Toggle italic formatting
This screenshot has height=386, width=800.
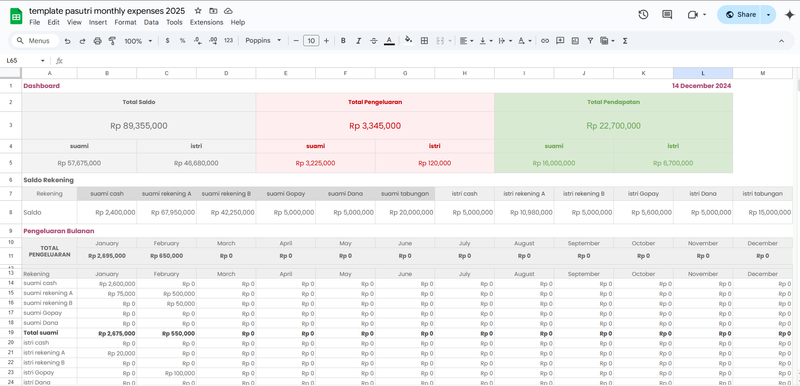[x=358, y=41]
